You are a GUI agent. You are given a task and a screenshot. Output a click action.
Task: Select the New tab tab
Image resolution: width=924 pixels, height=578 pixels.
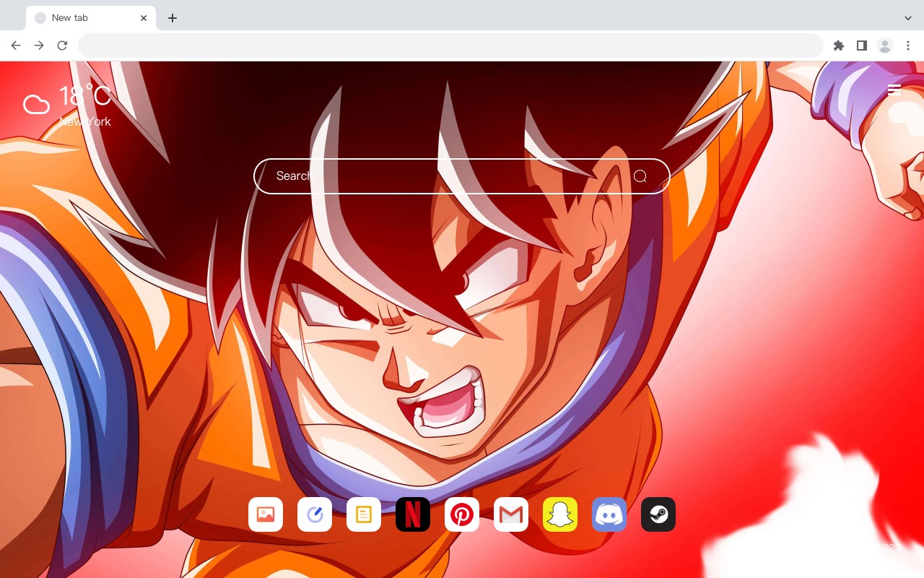click(x=91, y=18)
